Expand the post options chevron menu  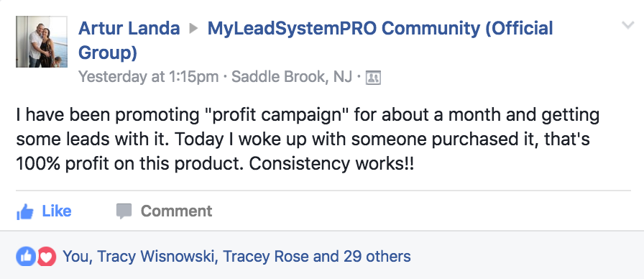pos(628,25)
